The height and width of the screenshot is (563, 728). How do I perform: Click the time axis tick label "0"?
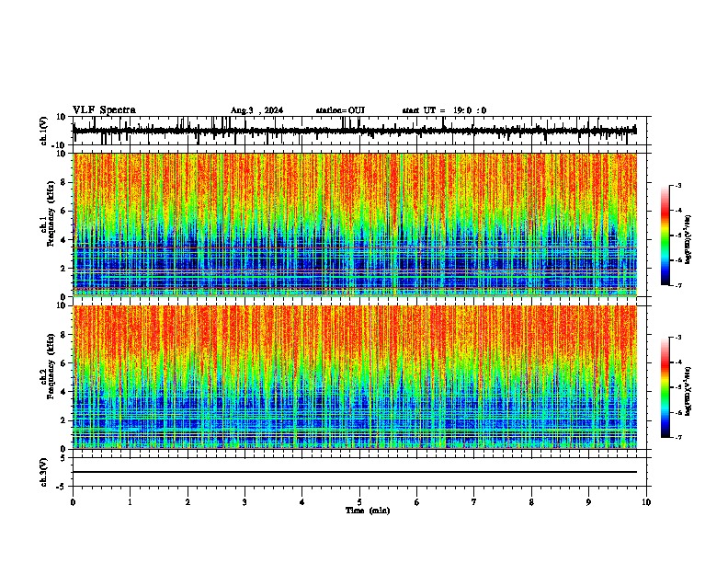coord(73,502)
